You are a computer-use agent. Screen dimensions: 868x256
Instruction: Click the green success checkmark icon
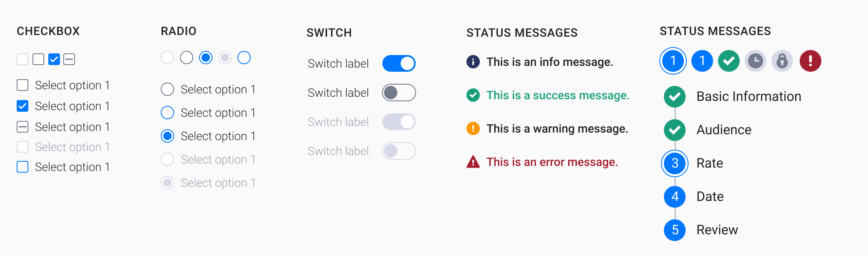tap(473, 95)
